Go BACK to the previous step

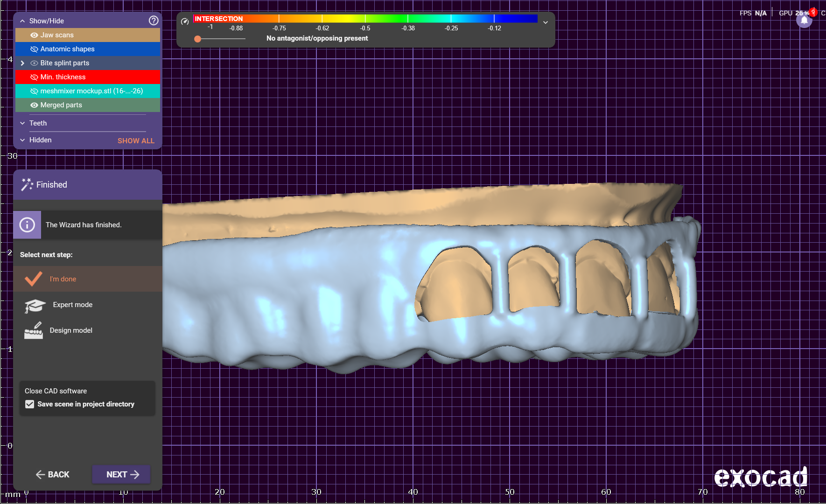[52, 475]
